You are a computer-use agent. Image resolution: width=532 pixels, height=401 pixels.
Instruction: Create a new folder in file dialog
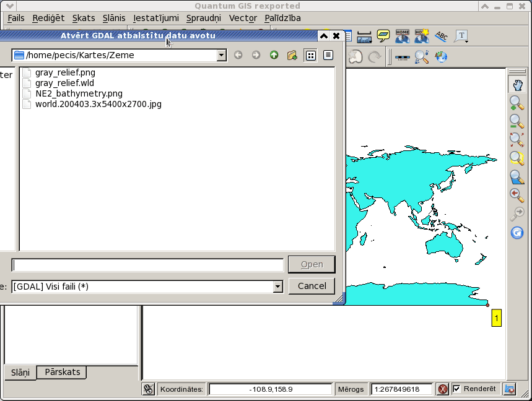coord(292,55)
